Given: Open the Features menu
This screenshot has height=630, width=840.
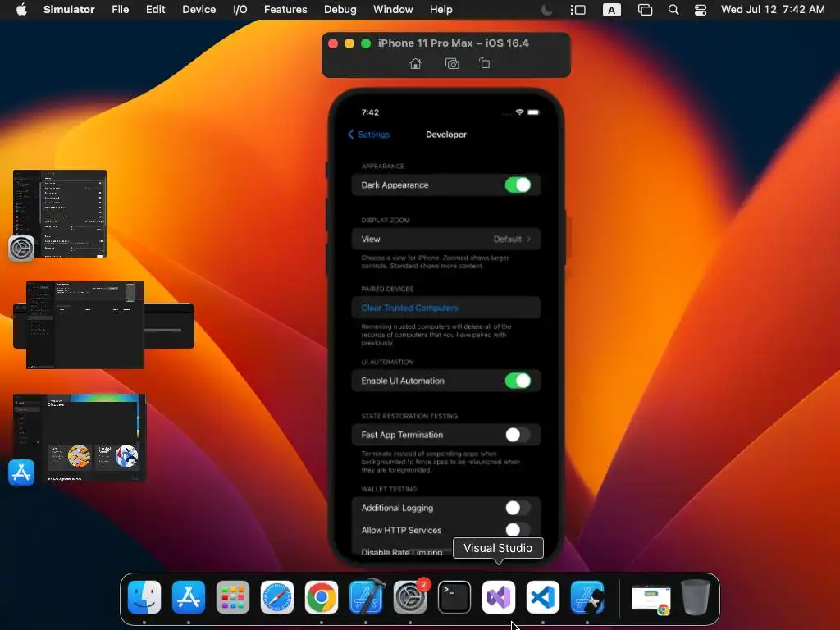Looking at the screenshot, I should coord(285,10).
